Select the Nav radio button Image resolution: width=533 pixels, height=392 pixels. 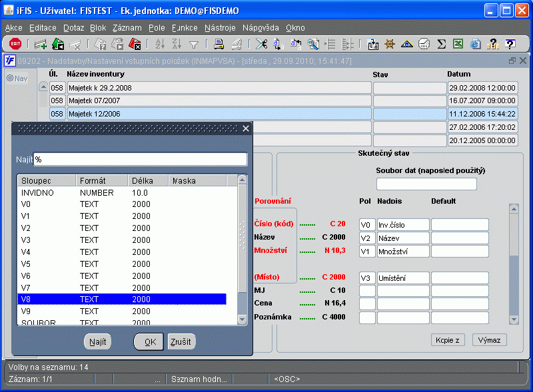[10, 79]
